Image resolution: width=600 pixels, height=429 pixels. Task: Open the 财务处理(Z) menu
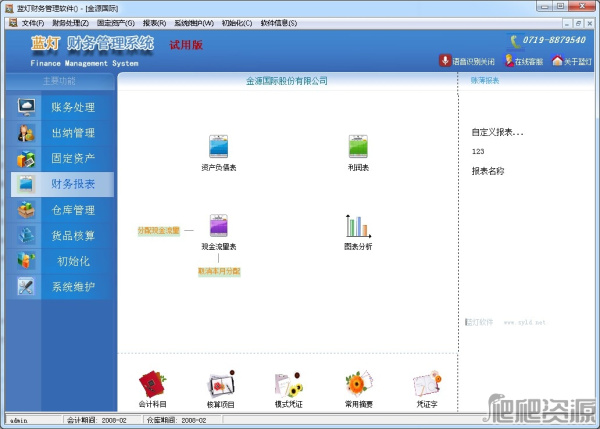70,23
